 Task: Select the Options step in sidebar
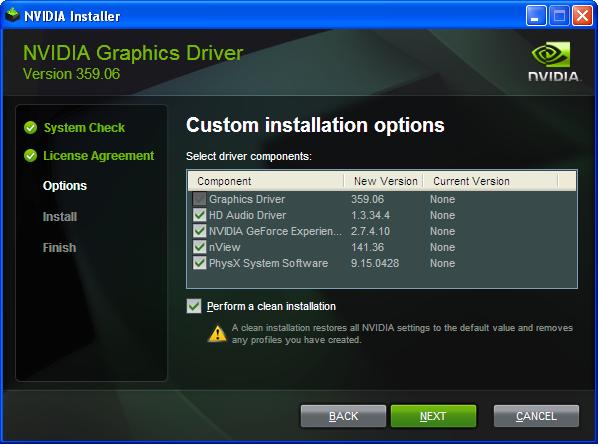pos(65,186)
